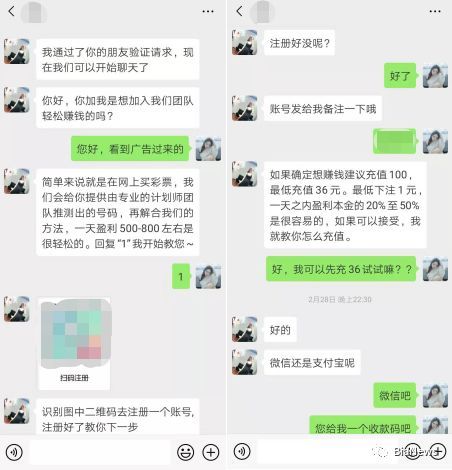Screen dimensions: 452x470
Task: Open more options in left chat
Action: (208, 12)
